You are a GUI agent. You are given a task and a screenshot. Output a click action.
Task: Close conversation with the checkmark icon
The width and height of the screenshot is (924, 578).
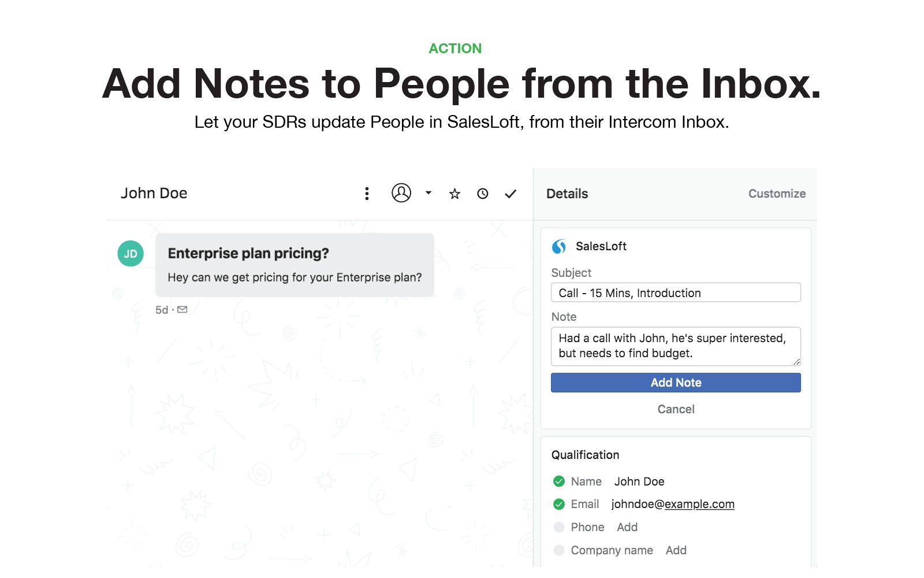511,194
